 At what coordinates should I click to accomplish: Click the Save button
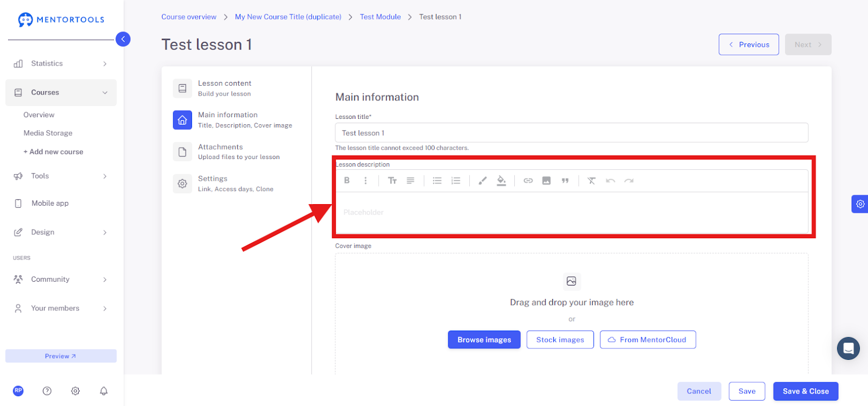pyautogui.click(x=747, y=391)
